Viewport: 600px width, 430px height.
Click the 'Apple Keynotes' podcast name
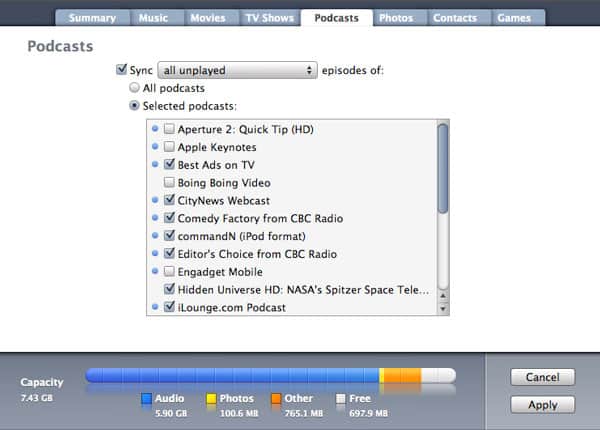click(x=217, y=147)
